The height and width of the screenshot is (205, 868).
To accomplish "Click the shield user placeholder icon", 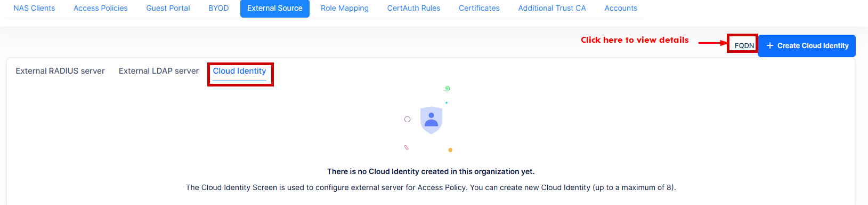I will click(x=431, y=120).
